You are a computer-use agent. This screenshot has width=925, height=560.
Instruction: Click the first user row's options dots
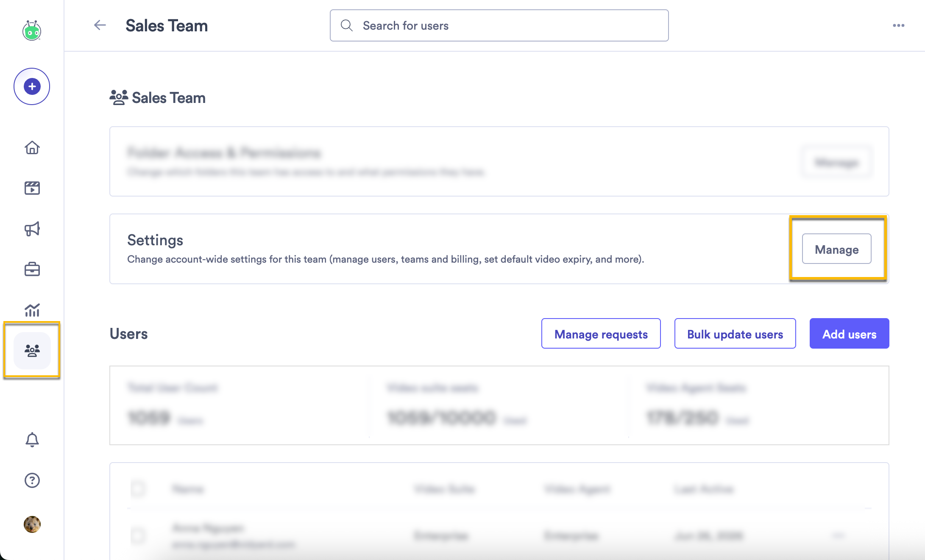click(x=838, y=535)
